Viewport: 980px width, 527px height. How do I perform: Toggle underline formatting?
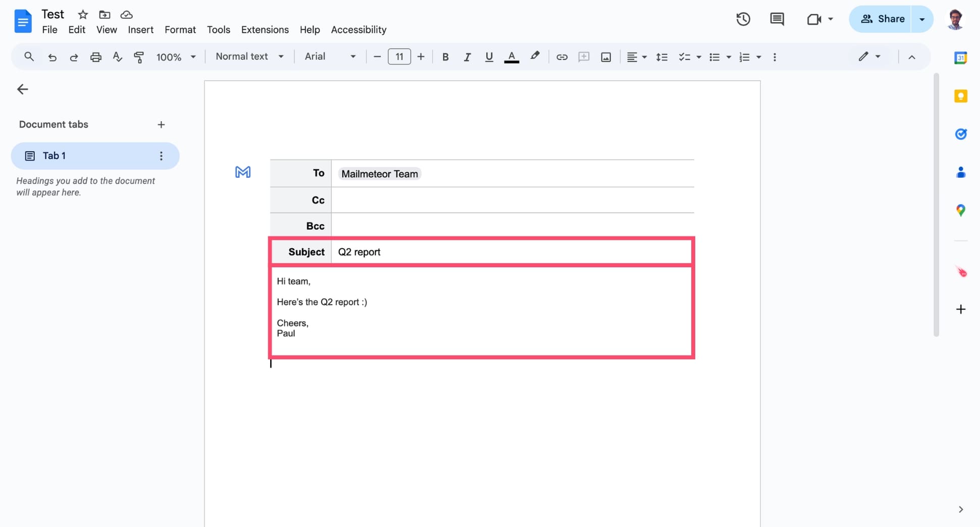pos(489,57)
